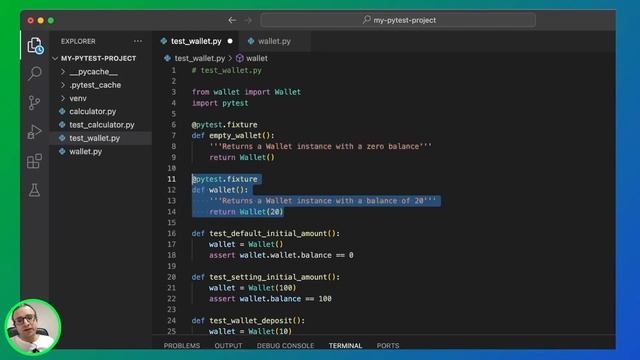Click 'import pytest' on line 4
The width and height of the screenshot is (640, 360).
(x=220, y=103)
